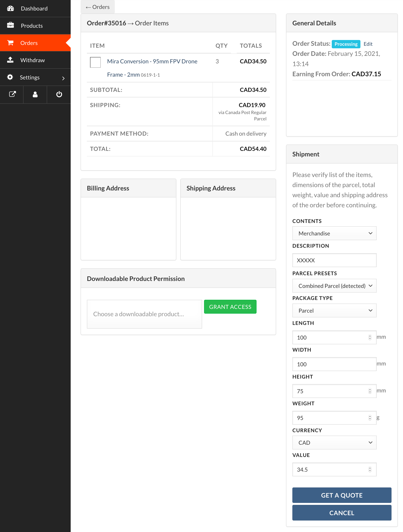Image resolution: width=403 pixels, height=532 pixels.
Task: Open the Parcel Presets dropdown
Action: [334, 286]
